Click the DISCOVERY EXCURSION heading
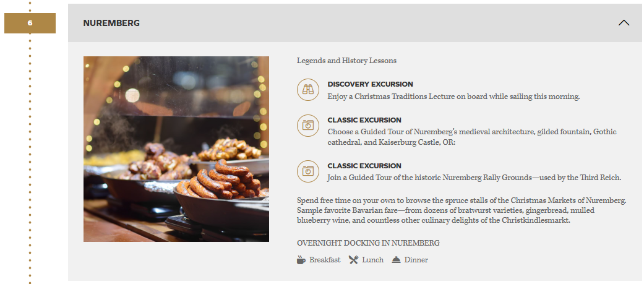 (x=370, y=84)
